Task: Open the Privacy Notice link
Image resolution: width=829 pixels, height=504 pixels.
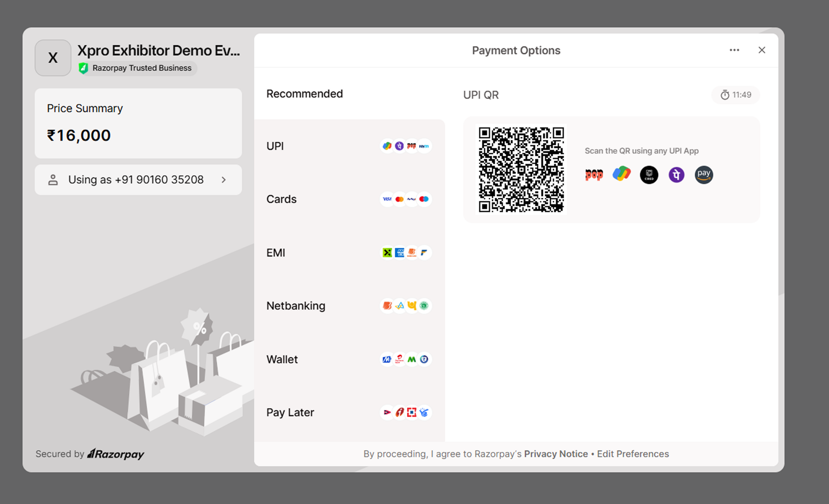Action: point(556,454)
